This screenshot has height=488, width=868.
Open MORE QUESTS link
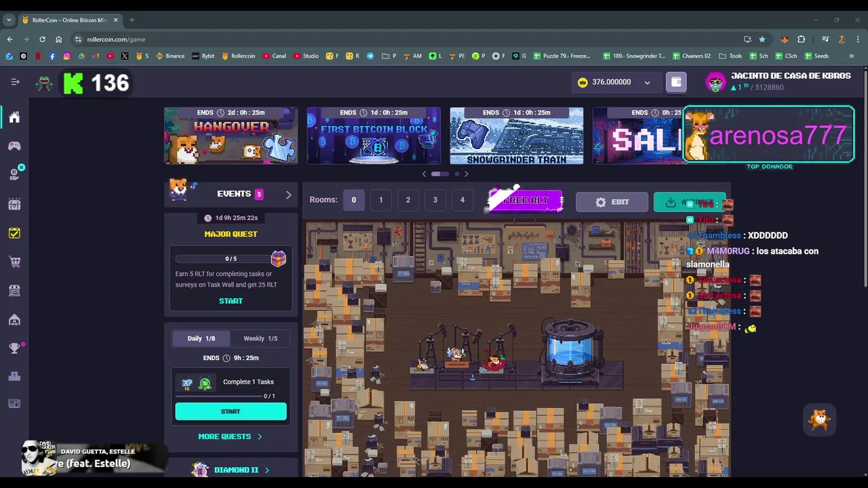[231, 436]
